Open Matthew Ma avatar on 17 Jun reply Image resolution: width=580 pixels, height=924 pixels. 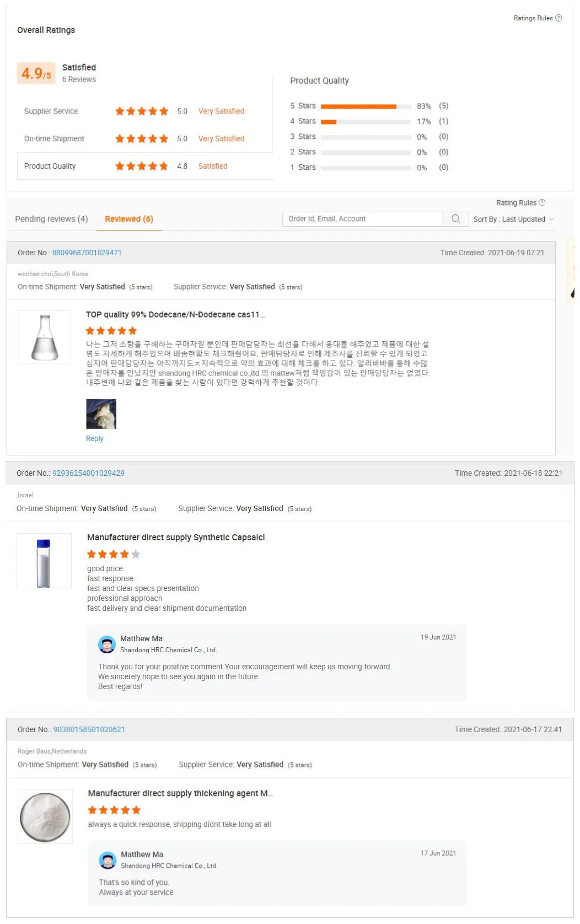[x=108, y=860]
